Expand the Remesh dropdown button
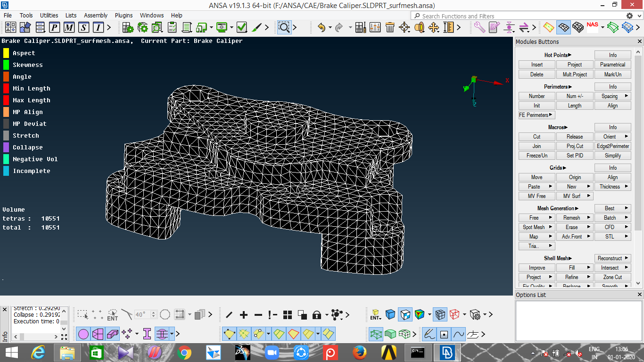The width and height of the screenshot is (644, 362). [x=575, y=218]
